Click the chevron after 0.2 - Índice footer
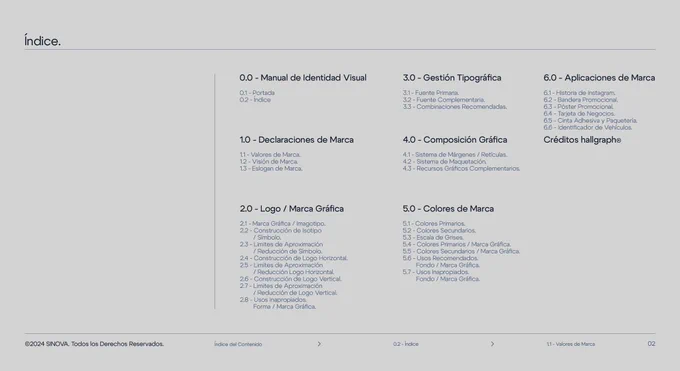The height and width of the screenshot is (371, 680). (x=492, y=344)
